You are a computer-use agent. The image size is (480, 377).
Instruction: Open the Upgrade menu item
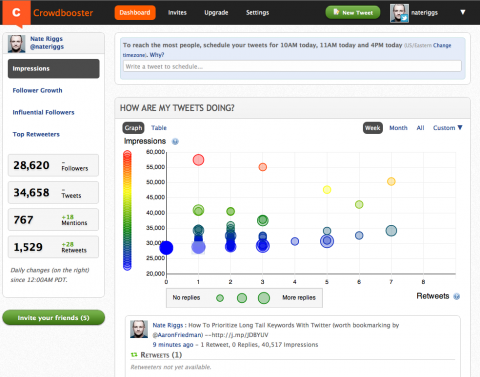coord(216,13)
